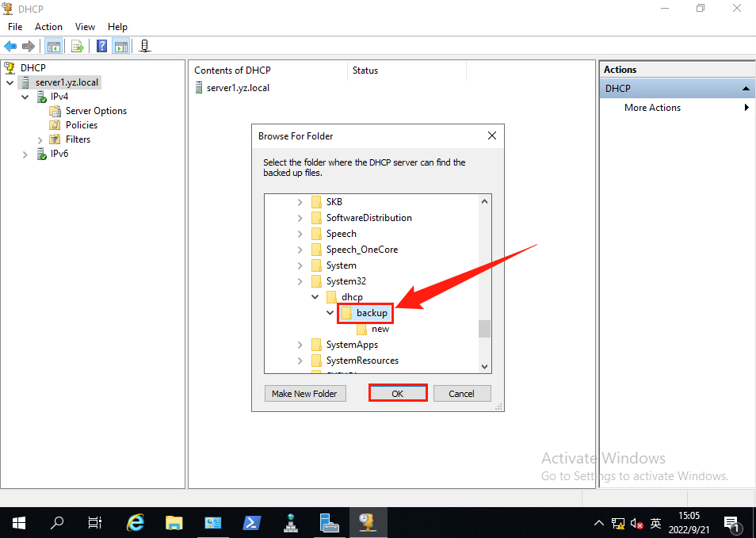Open the notification center icon

[x=732, y=523]
